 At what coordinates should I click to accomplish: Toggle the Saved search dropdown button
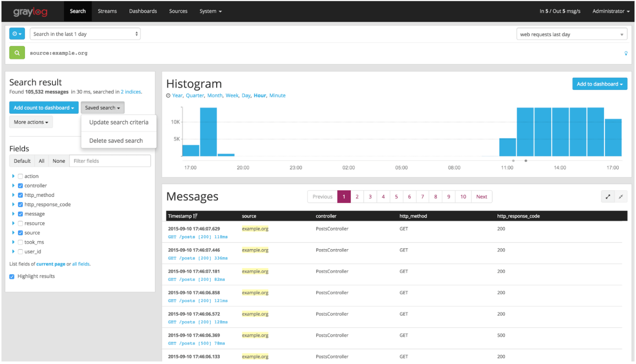pos(102,108)
